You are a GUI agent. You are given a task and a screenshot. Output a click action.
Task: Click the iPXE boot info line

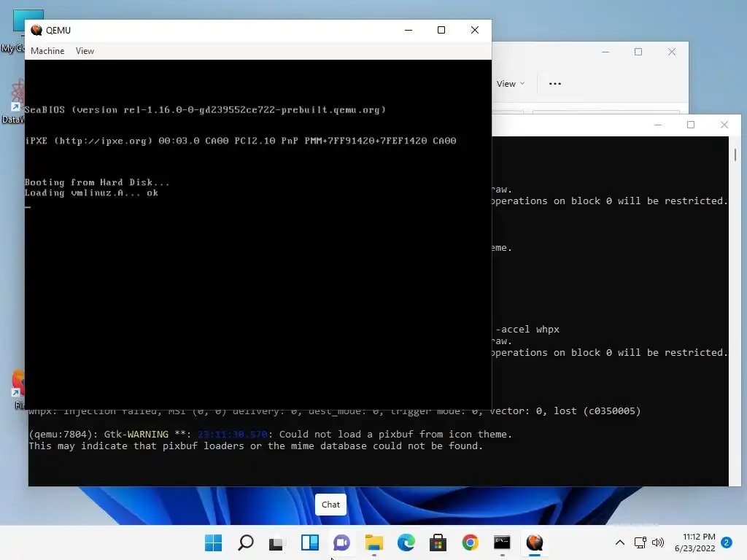tap(241, 141)
